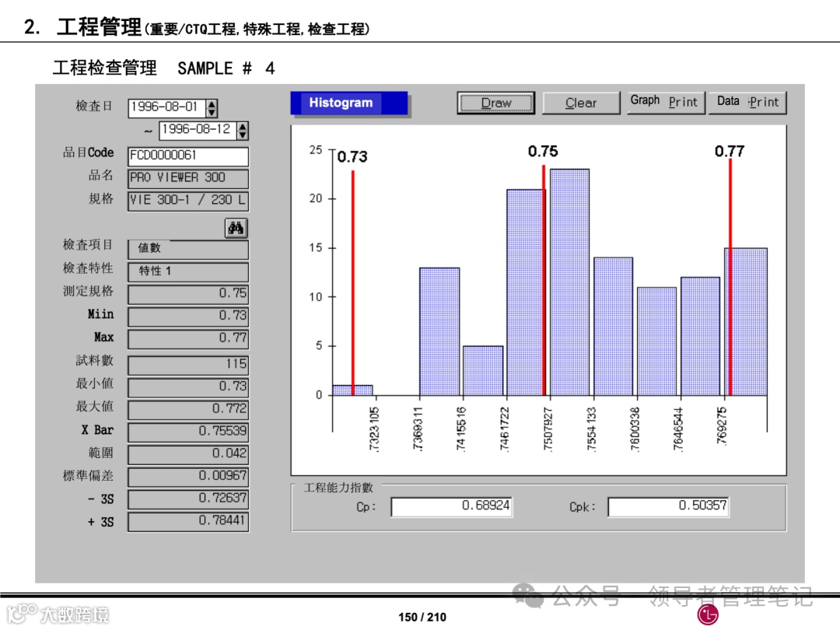Click the end date field 1996-08-12

(198, 130)
